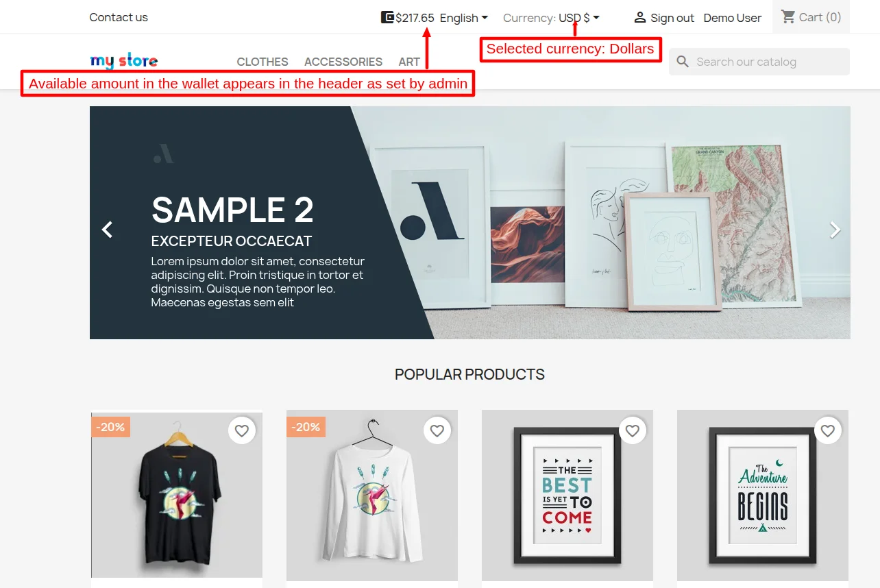This screenshot has height=588, width=880.
Task: Click the Lorem ipsum slide description
Action: point(258,282)
